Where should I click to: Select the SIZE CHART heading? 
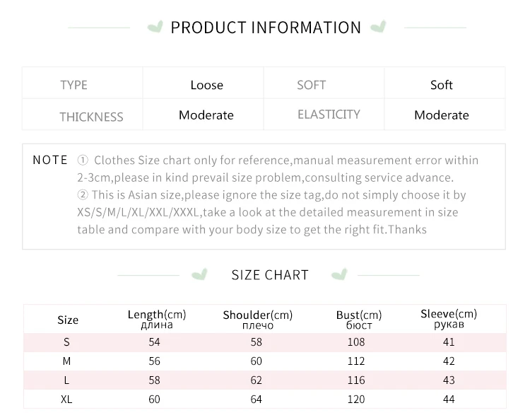click(x=270, y=275)
